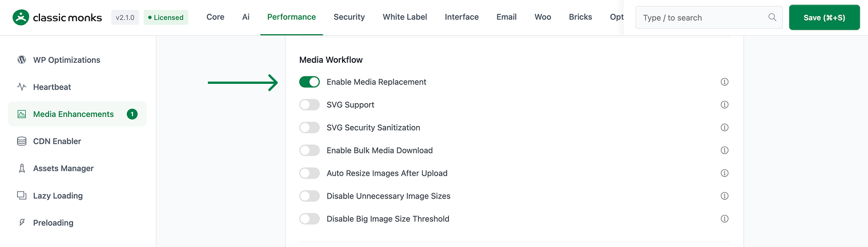Switch on Auto Resize Images After Upload
Screen dimensions: 868x247
(310, 173)
